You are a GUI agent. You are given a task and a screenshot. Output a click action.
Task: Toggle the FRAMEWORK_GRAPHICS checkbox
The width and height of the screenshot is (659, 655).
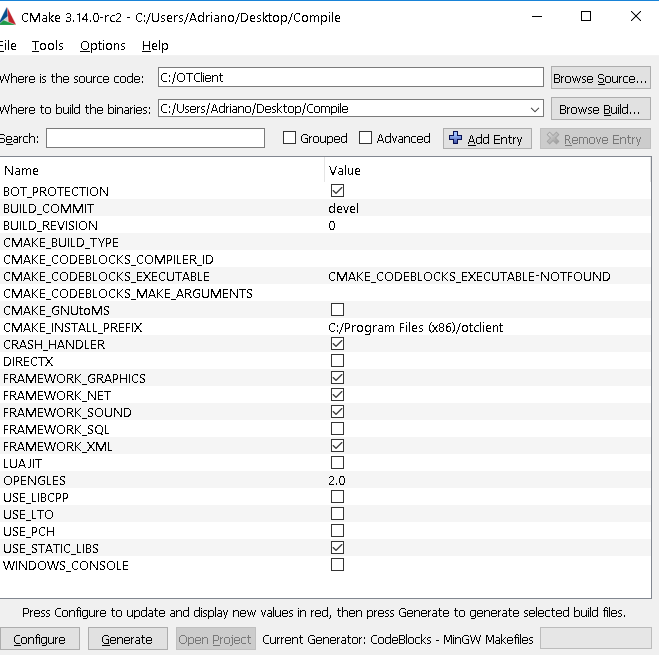pyautogui.click(x=337, y=378)
